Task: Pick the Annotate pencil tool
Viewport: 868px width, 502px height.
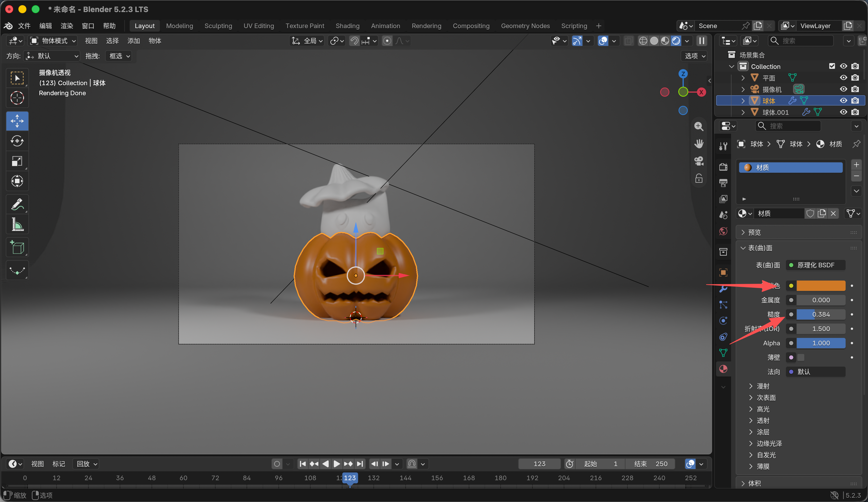Action: (x=17, y=204)
